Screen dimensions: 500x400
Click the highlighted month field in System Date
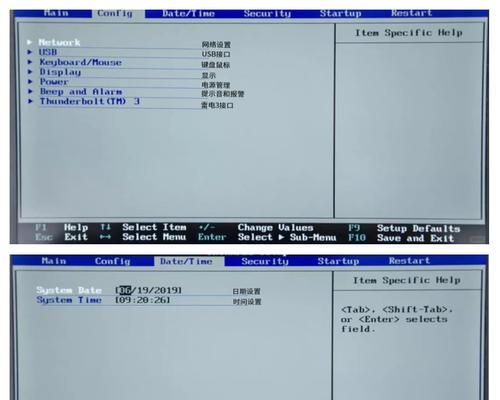pyautogui.click(x=125, y=290)
